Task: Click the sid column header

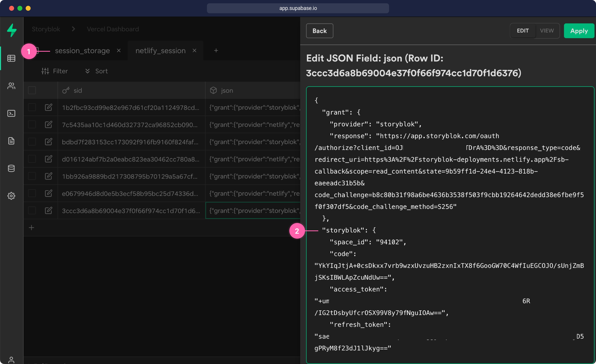Action: (x=131, y=90)
